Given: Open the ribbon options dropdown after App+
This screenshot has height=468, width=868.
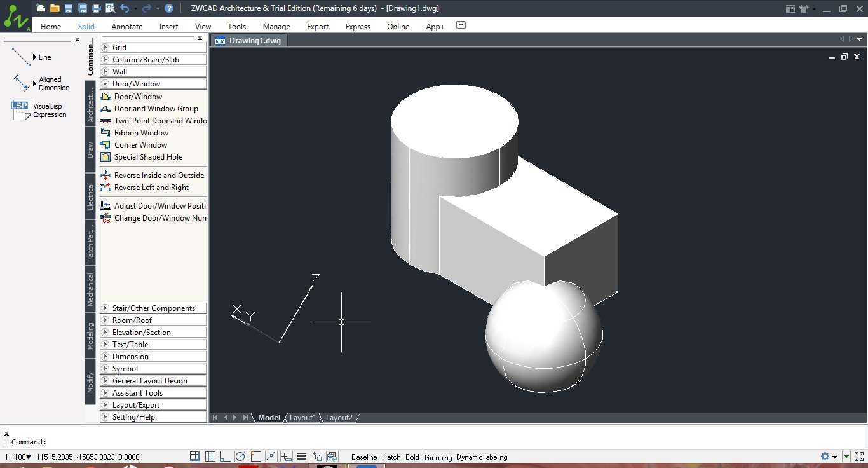Looking at the screenshot, I should pyautogui.click(x=461, y=25).
